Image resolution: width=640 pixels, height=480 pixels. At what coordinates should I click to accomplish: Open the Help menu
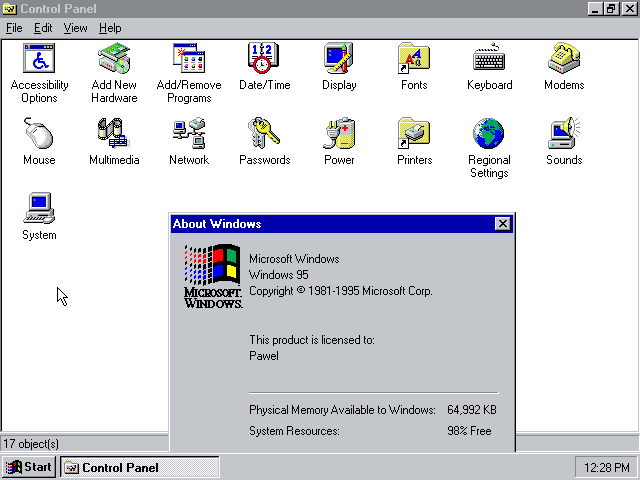point(110,28)
